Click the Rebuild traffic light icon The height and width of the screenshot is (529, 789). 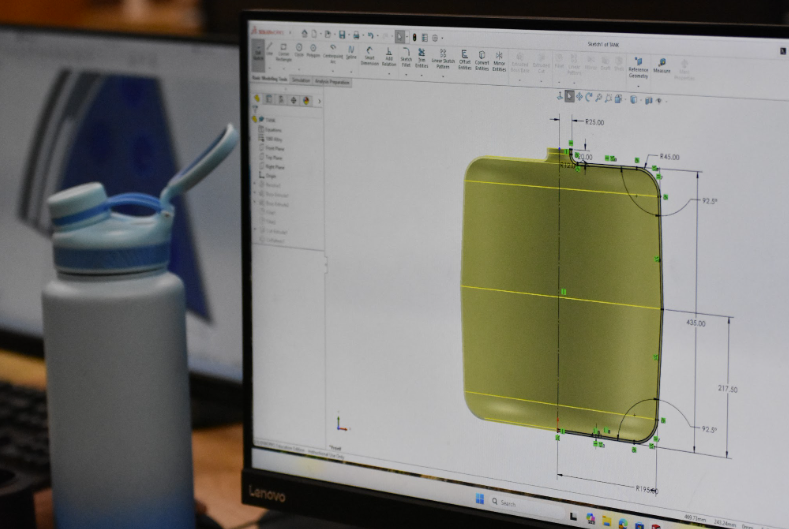(x=414, y=37)
